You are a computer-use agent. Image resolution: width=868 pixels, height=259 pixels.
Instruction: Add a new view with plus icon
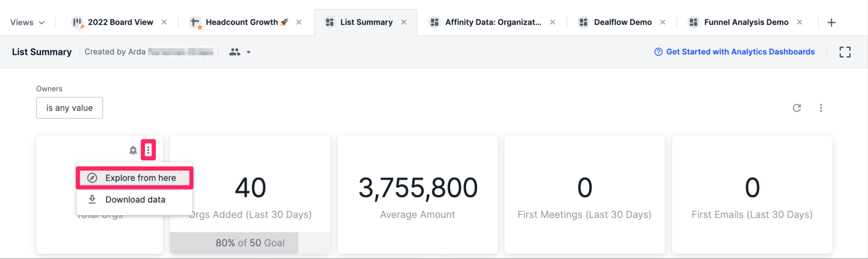pyautogui.click(x=831, y=23)
